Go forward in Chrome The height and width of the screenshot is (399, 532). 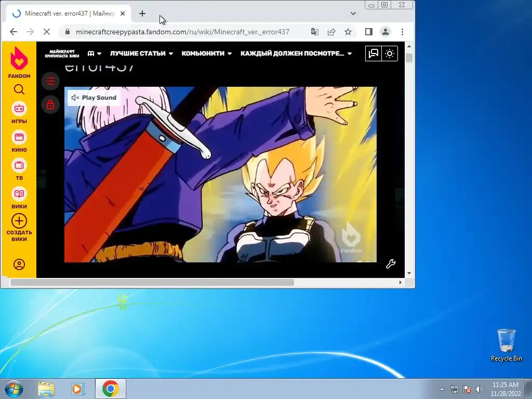(x=30, y=32)
